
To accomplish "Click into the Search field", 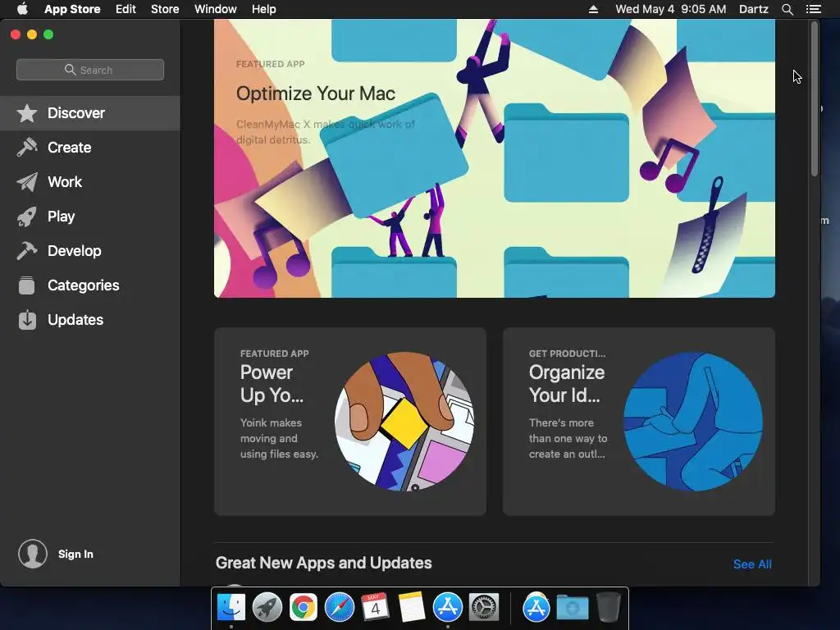I will tap(90, 70).
